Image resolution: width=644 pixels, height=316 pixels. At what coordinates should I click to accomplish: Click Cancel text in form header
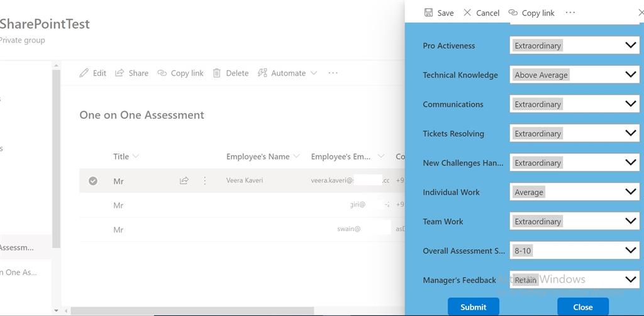(488, 13)
